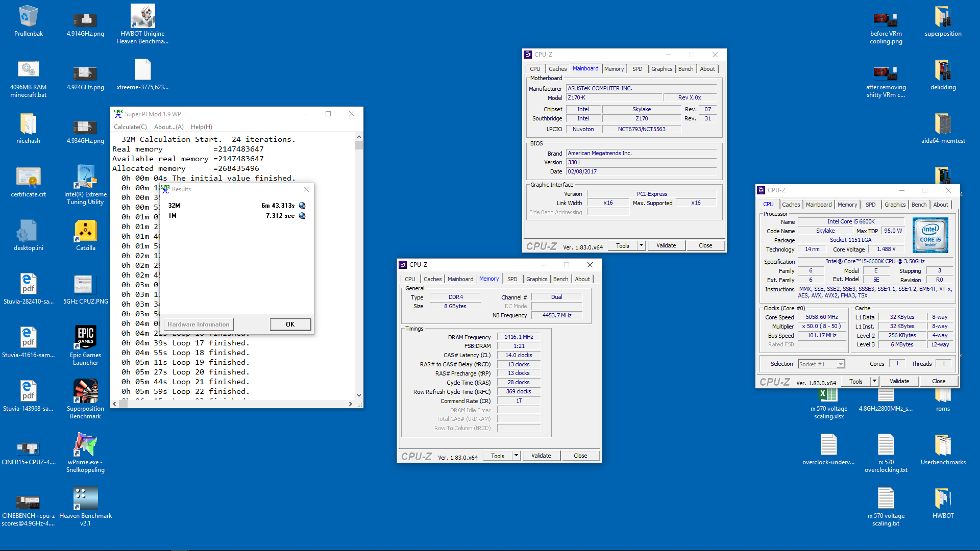Open the nicehash folder icon
980x551 pixels.
(x=29, y=124)
